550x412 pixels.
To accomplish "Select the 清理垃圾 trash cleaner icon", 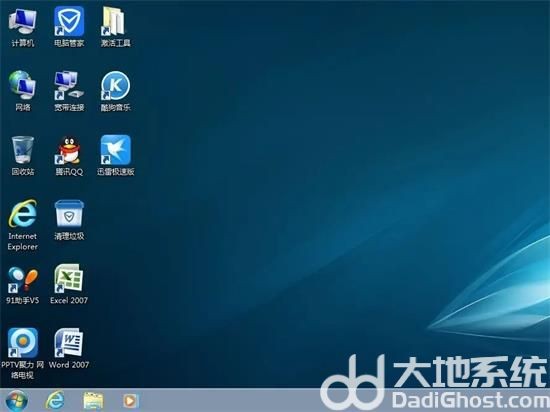I will click(69, 214).
